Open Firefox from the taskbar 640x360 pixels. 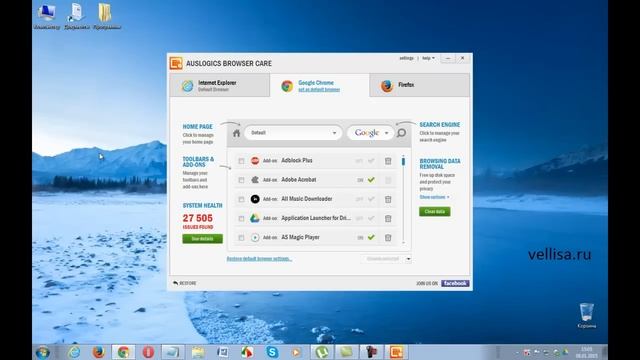pyautogui.click(x=98, y=352)
